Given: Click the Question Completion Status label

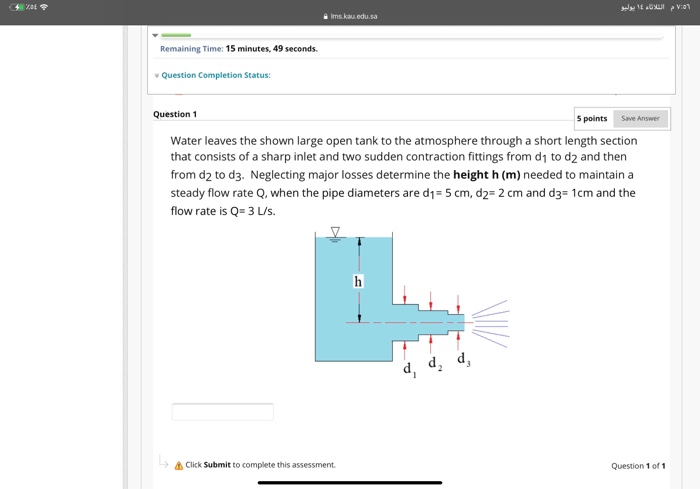Looking at the screenshot, I should pyautogui.click(x=216, y=75).
